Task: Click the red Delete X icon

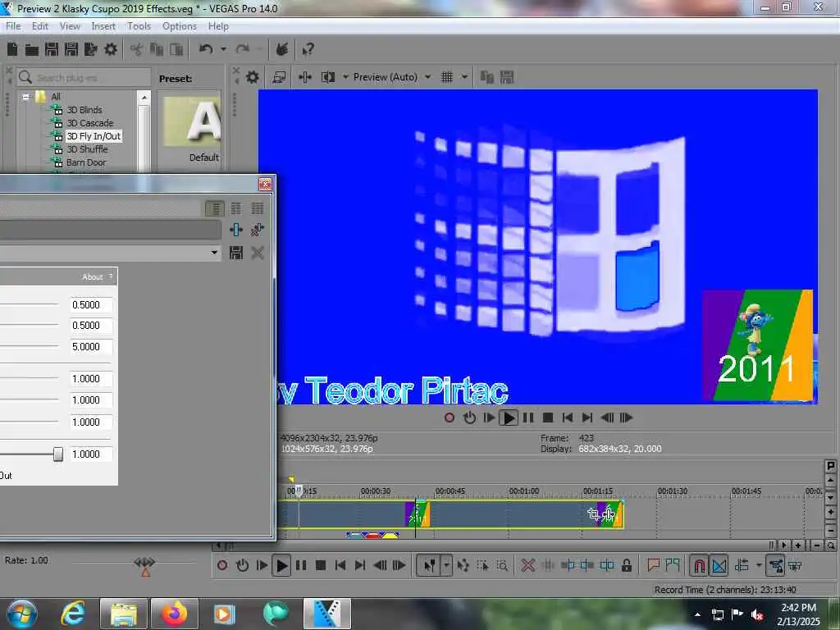Action: tap(527, 565)
